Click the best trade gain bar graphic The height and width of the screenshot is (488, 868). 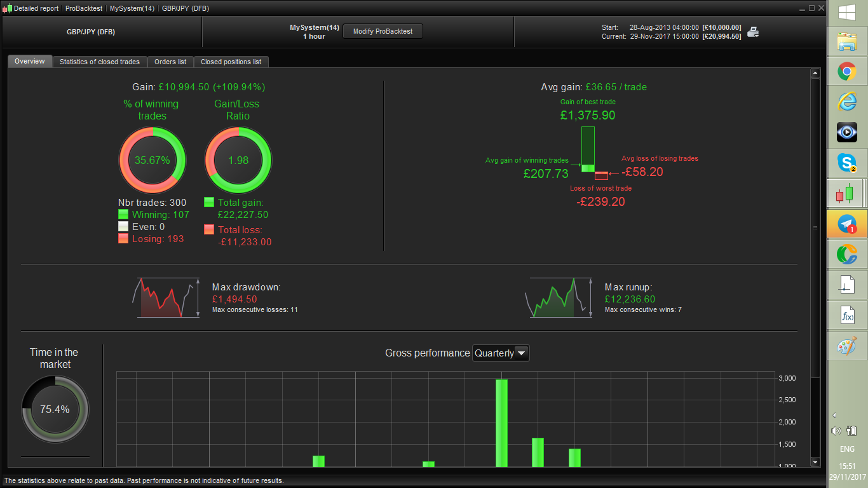point(588,149)
